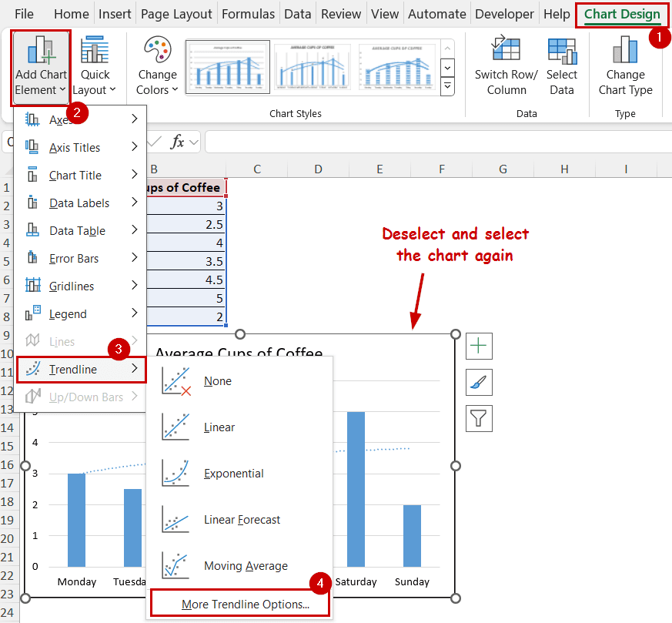Screen dimensions: 672x623
Task: Click the Error Bars menu icon
Action: pyautogui.click(x=32, y=257)
